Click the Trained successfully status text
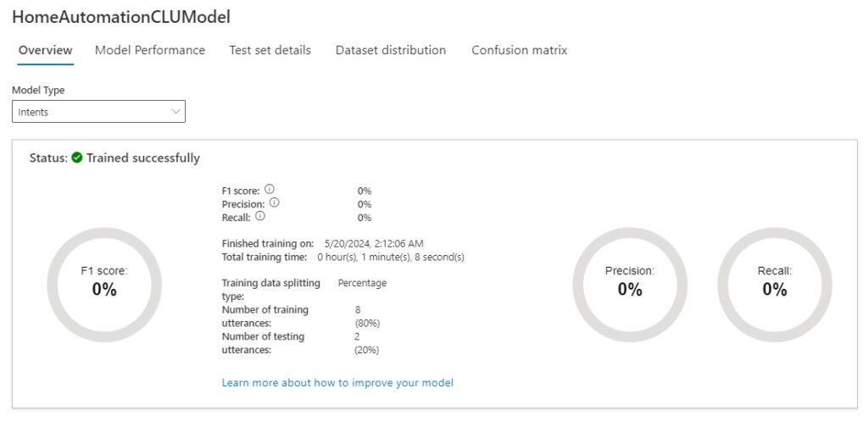 click(143, 158)
